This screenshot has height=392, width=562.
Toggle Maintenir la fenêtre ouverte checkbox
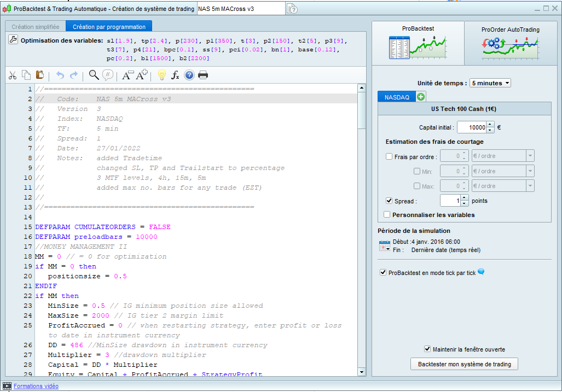coord(427,349)
